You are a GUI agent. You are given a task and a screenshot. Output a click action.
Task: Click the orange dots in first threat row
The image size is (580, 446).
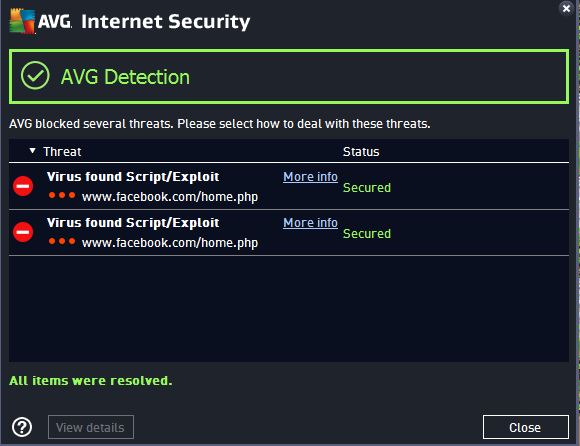(62, 195)
